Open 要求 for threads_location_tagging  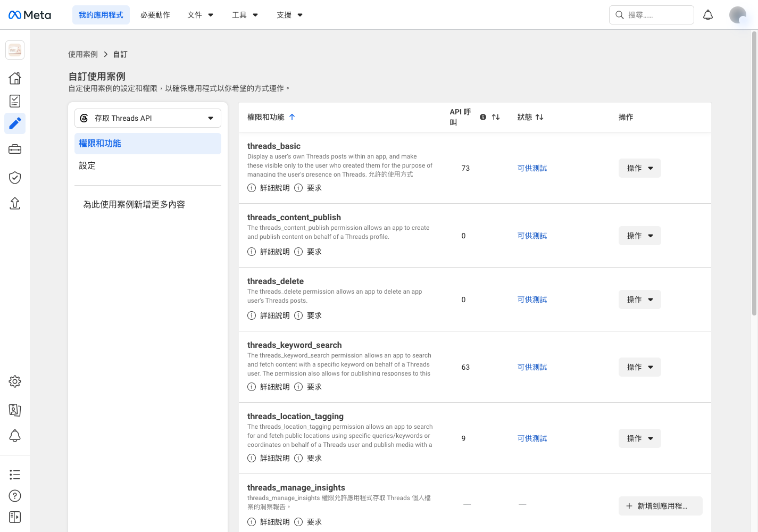pyautogui.click(x=314, y=458)
